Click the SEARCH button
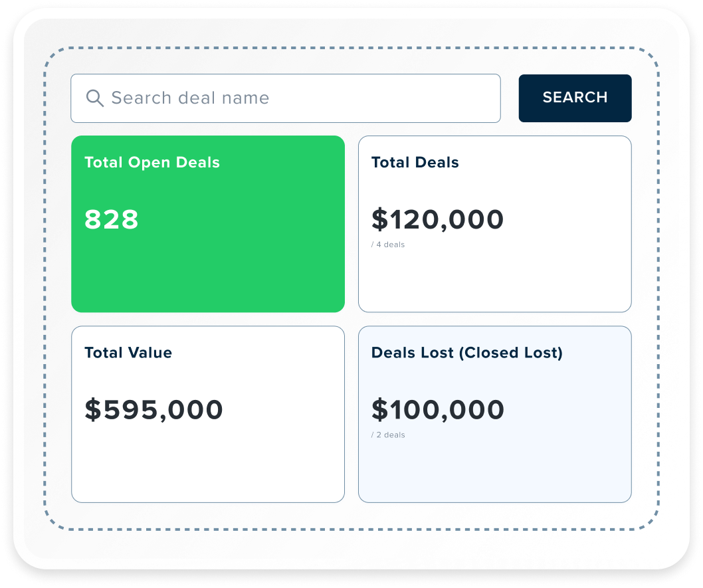The width and height of the screenshot is (703, 588). click(x=575, y=98)
